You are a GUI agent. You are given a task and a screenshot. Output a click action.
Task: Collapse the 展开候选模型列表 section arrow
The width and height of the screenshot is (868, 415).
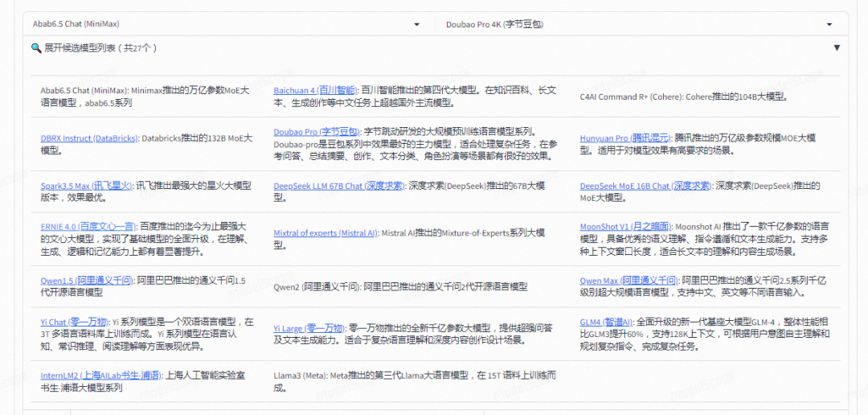837,48
